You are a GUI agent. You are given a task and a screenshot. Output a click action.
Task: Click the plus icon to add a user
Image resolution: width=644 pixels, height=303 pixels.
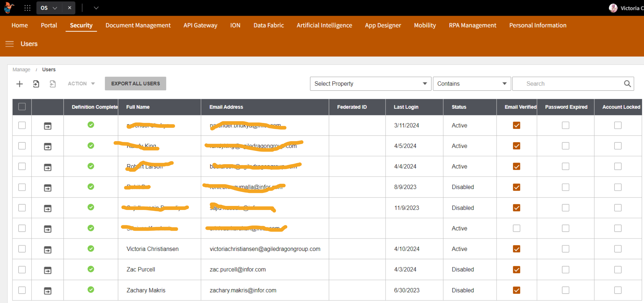[x=20, y=84]
